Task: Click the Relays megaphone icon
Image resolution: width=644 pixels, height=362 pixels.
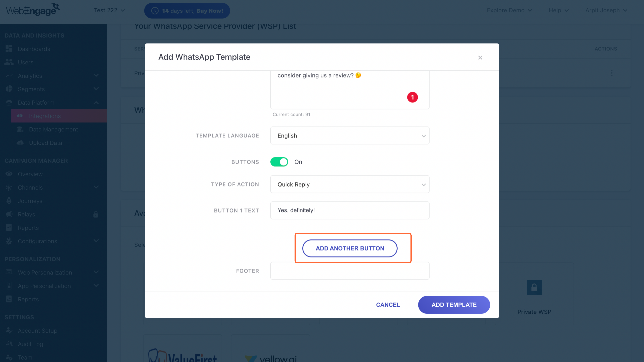Action: click(9, 214)
